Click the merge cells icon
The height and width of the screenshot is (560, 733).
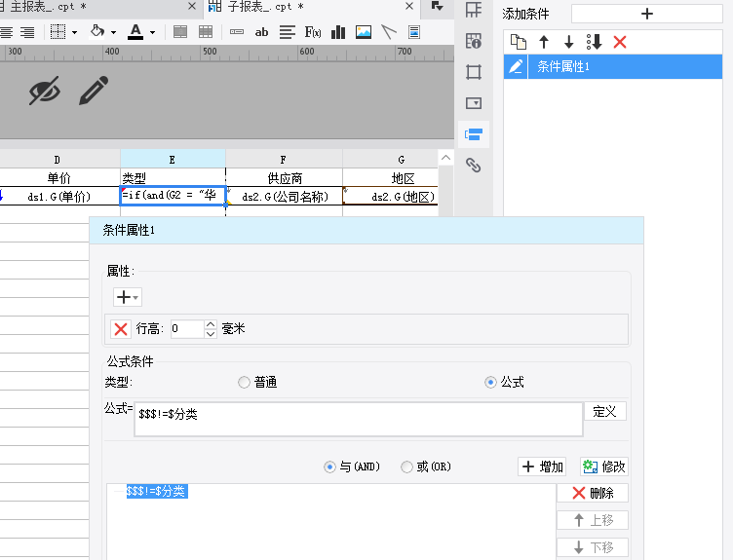click(x=180, y=32)
